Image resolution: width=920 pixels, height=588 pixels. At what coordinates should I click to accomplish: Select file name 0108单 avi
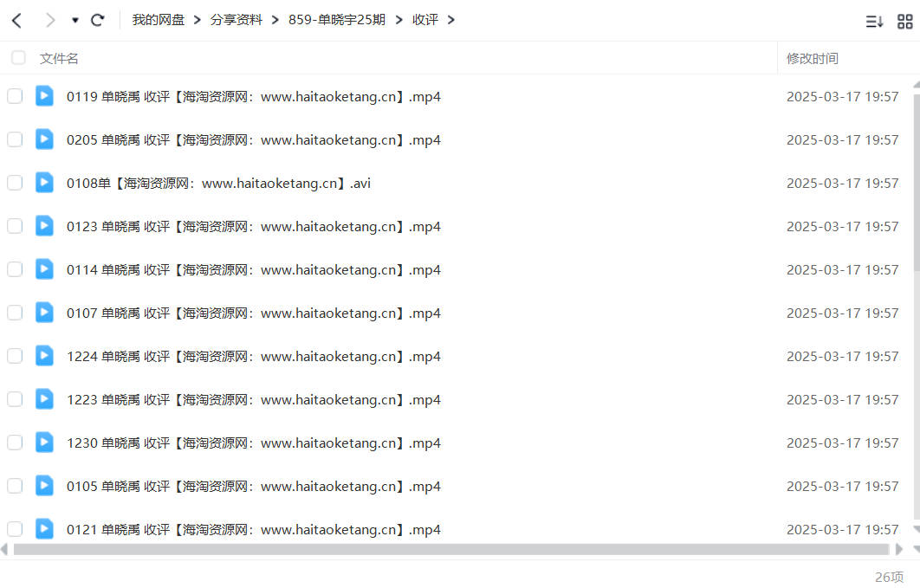218,184
